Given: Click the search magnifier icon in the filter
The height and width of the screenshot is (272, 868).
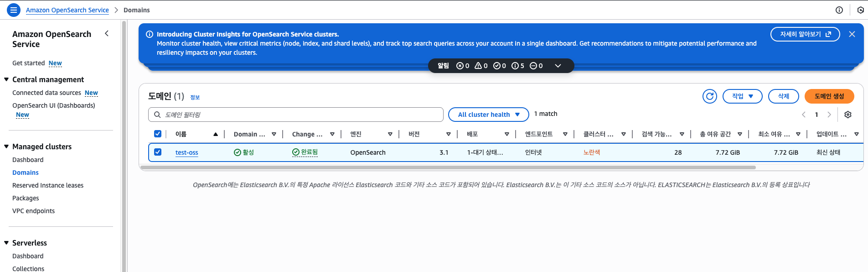Looking at the screenshot, I should (157, 115).
